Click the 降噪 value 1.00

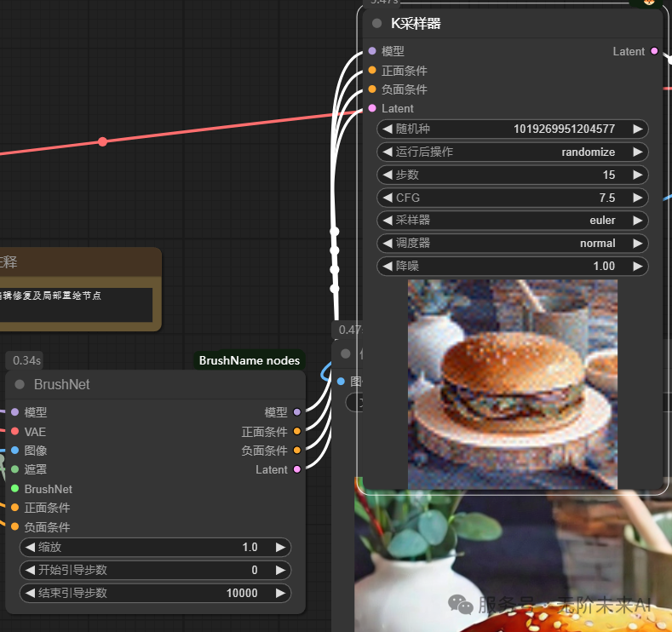pyautogui.click(x=604, y=266)
